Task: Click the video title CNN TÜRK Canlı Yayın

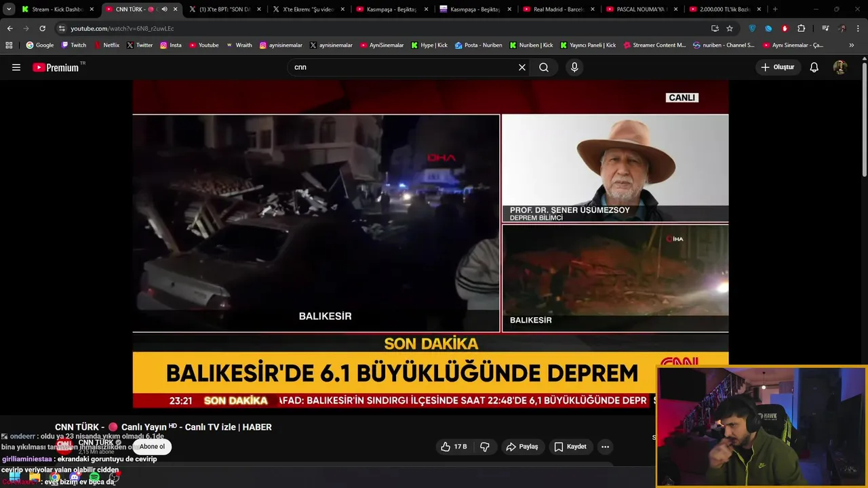Action: [163, 427]
